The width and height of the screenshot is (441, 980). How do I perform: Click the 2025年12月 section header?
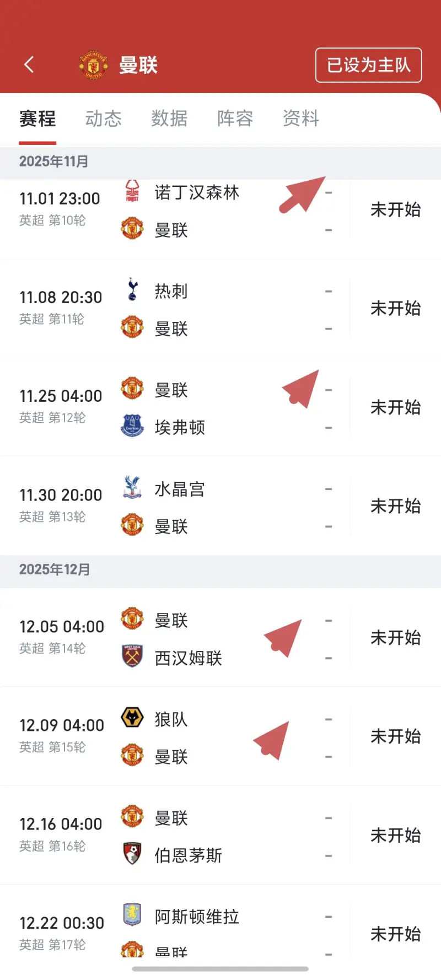pyautogui.click(x=55, y=569)
